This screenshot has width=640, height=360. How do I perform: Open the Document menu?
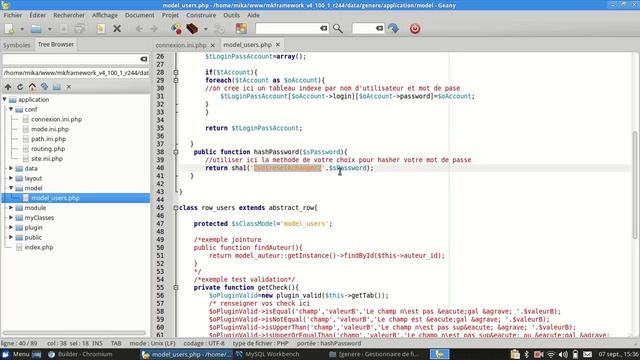tap(140, 15)
